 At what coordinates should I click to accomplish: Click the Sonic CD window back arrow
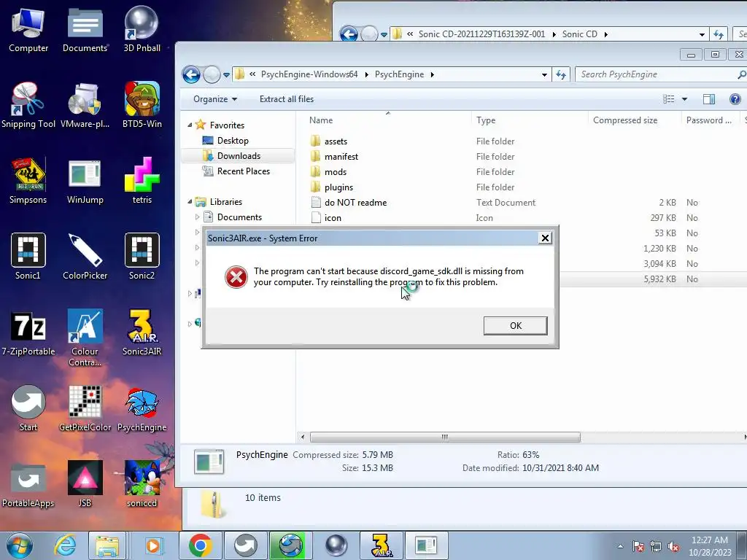coord(349,34)
